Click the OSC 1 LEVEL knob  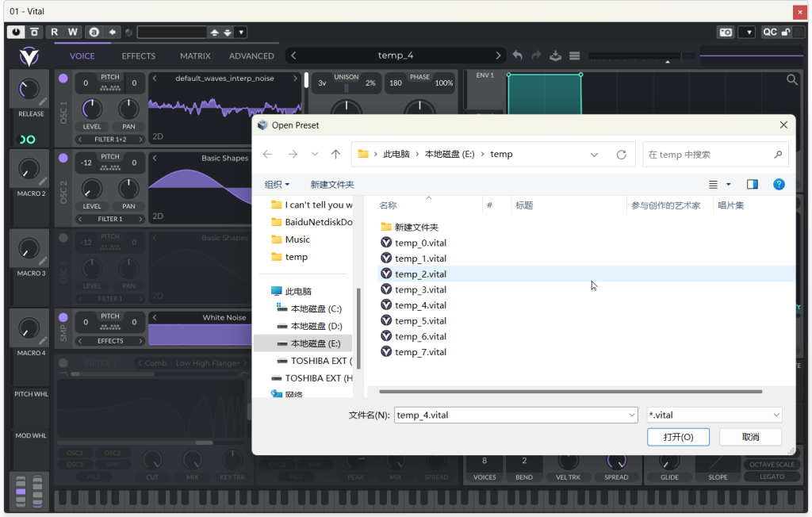click(x=92, y=109)
